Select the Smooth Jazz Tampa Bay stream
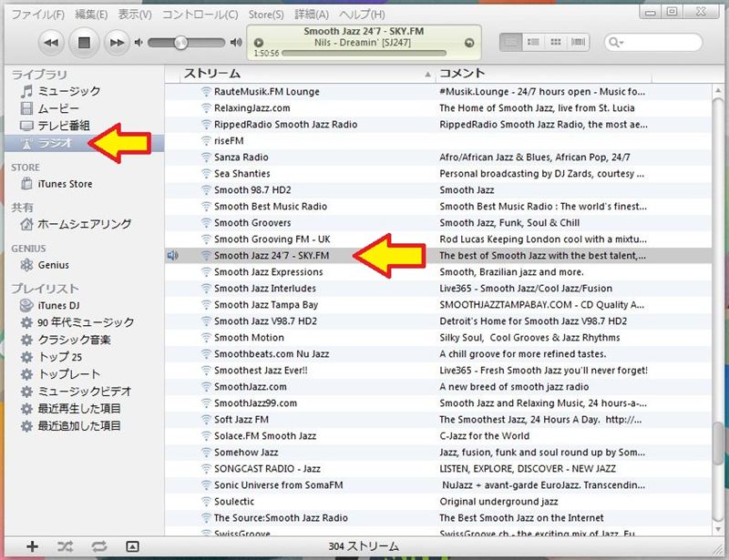Image resolution: width=729 pixels, height=560 pixels. 438,305
